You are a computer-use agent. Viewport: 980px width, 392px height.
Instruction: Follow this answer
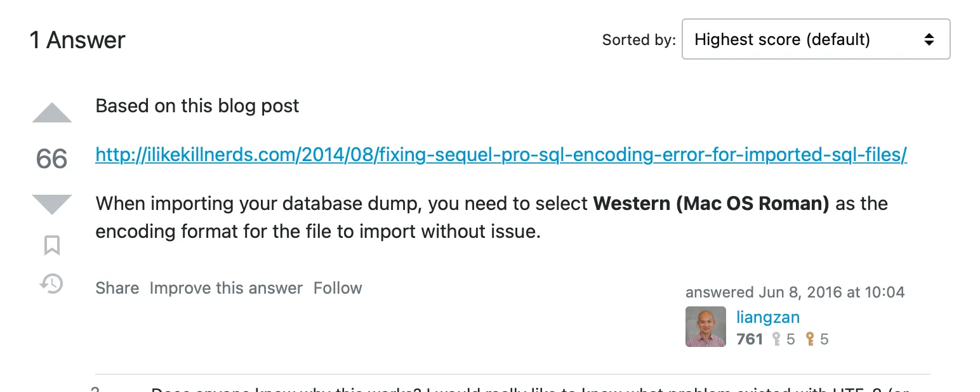pyautogui.click(x=338, y=288)
